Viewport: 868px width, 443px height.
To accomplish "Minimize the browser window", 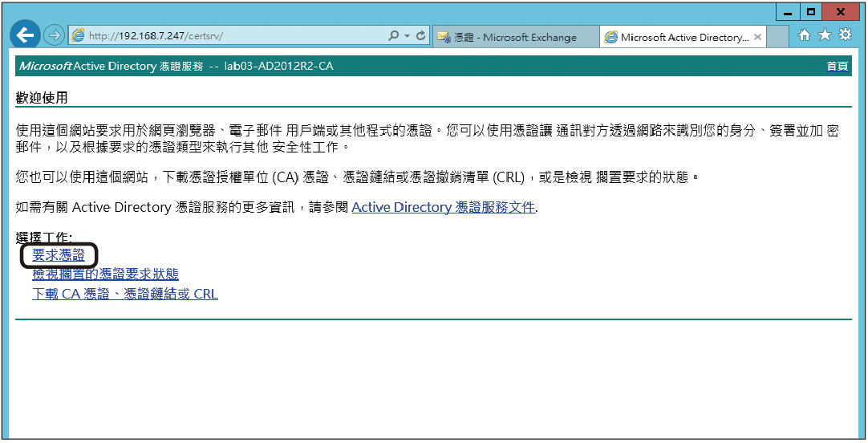I will click(x=789, y=13).
